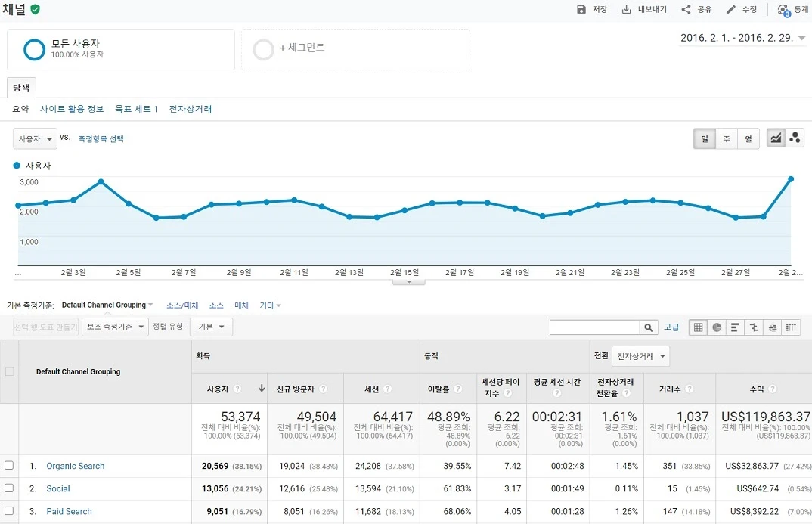Open the 통계 insights icon
The width and height of the screenshot is (812, 524).
[783, 10]
